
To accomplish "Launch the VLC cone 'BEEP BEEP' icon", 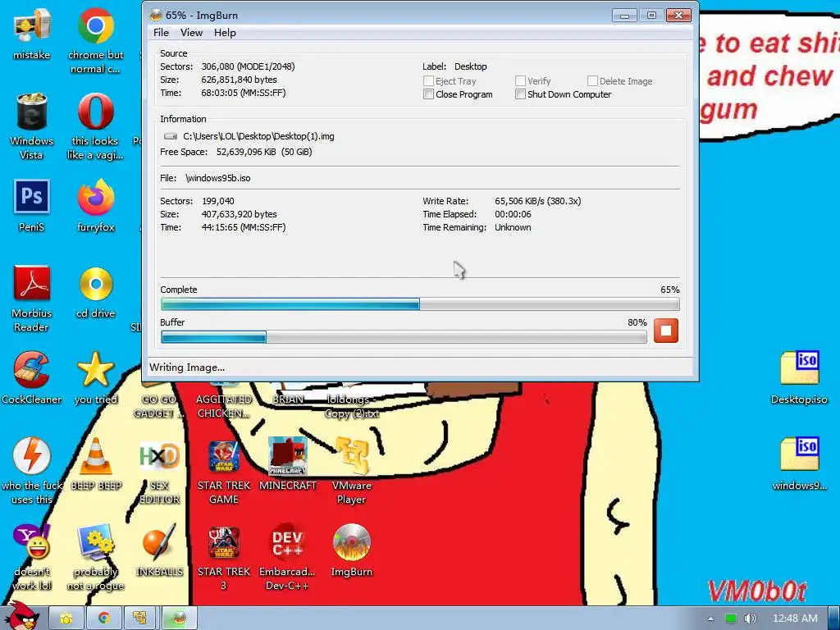I will 96,456.
